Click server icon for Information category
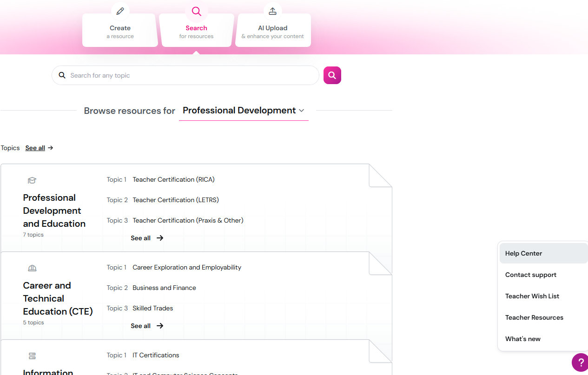Viewport: 588px width, 375px height. coord(32,356)
